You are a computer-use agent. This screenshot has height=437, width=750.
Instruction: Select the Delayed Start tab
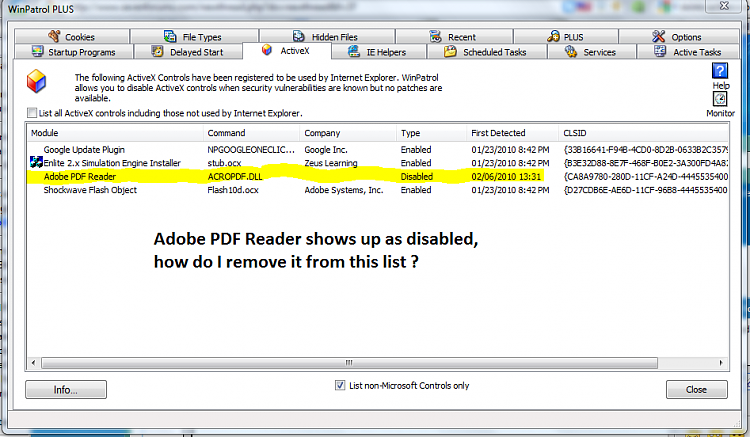[x=188, y=52]
